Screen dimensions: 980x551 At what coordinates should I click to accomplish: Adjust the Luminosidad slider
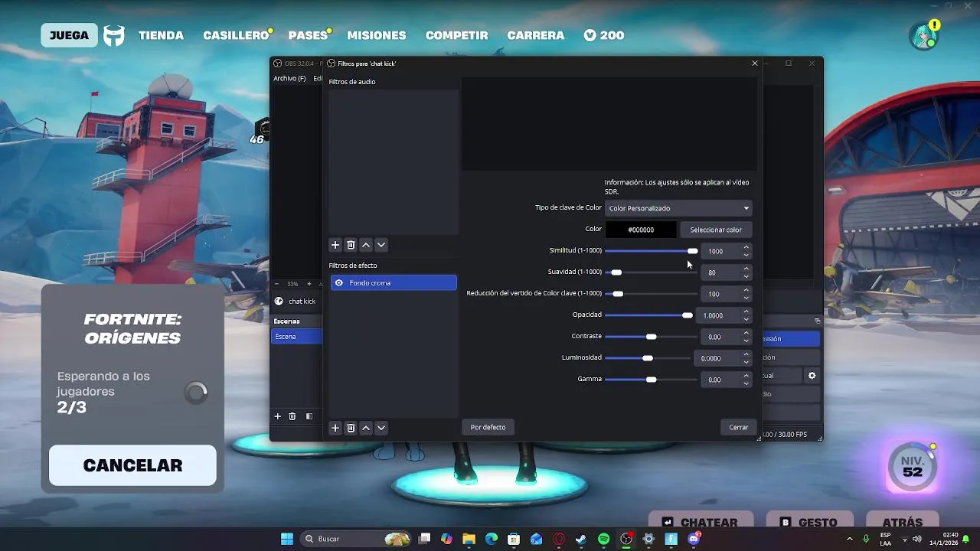click(648, 358)
